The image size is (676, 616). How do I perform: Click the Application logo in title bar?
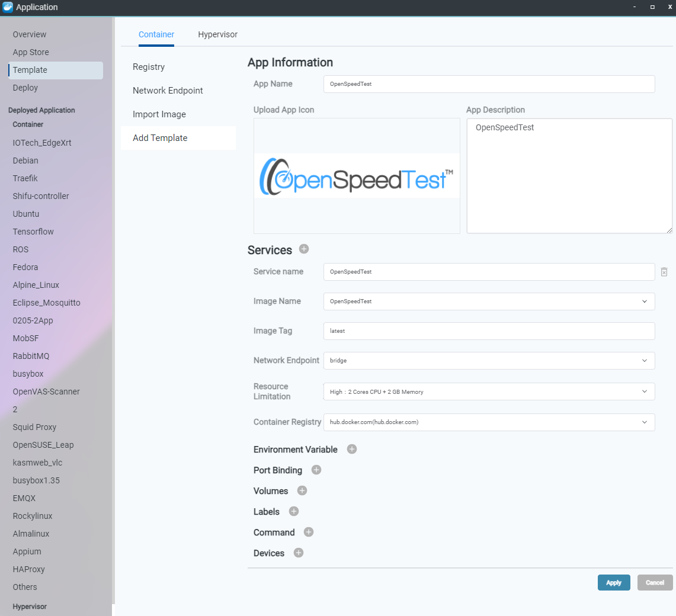tap(8, 7)
